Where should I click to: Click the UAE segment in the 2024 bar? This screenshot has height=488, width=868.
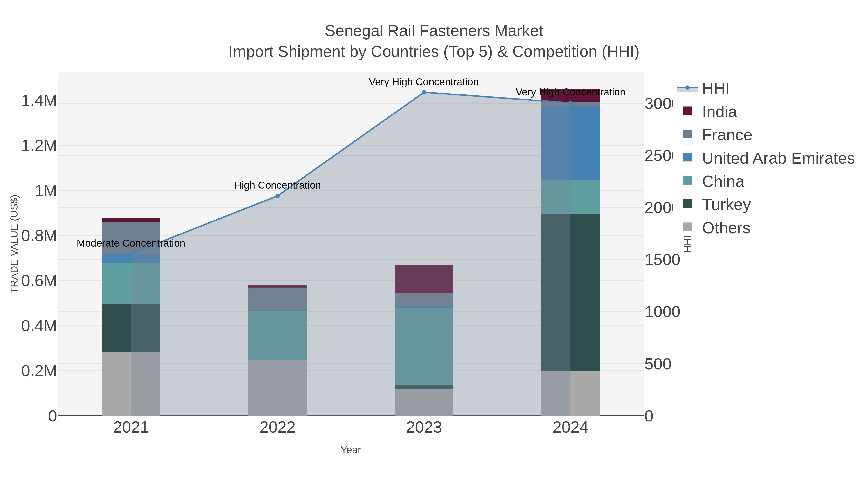click(x=570, y=143)
